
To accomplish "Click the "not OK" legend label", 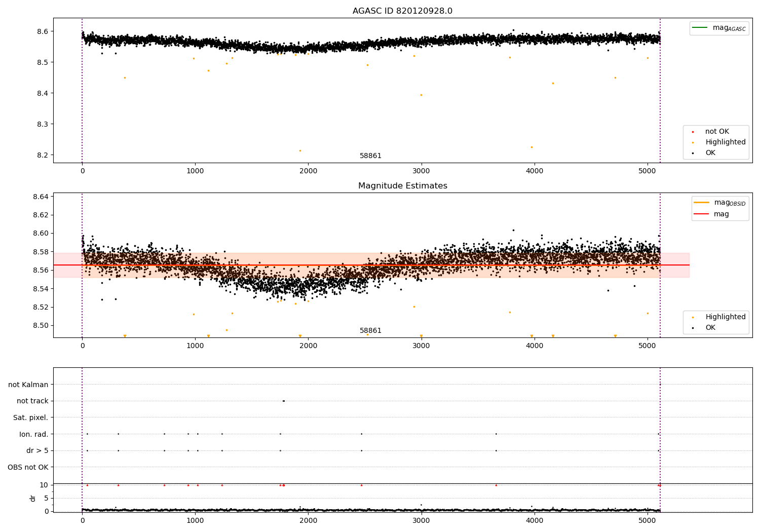I will [x=717, y=132].
